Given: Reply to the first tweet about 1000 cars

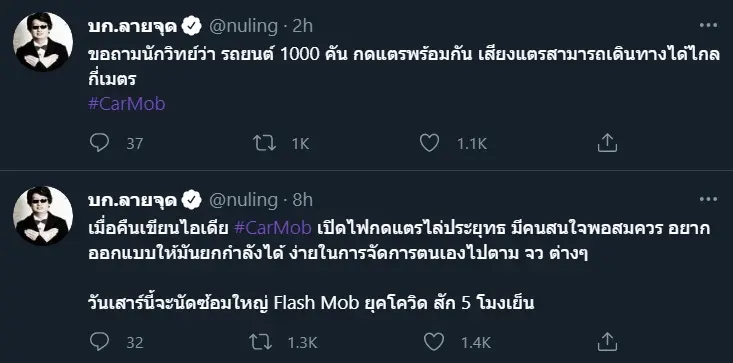Looking at the screenshot, I should click(x=99, y=143).
